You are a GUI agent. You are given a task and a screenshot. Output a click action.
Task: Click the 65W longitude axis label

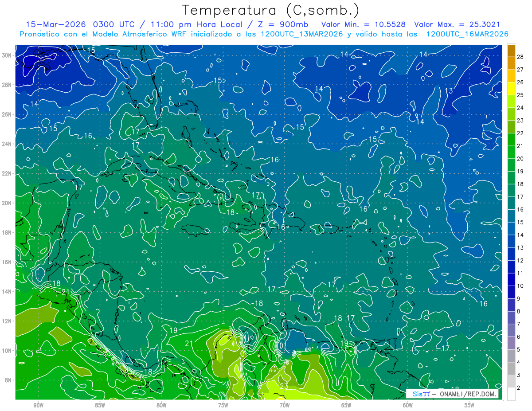pyautogui.click(x=346, y=405)
